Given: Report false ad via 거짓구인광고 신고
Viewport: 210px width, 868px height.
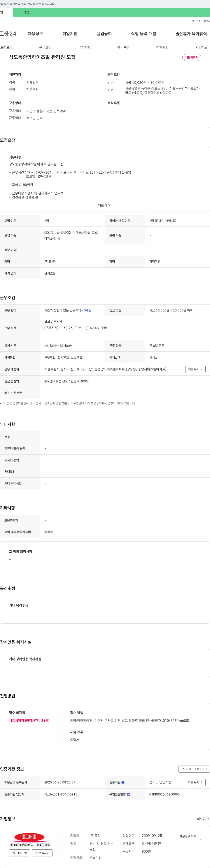Looking at the screenshot, I should click(194, 769).
